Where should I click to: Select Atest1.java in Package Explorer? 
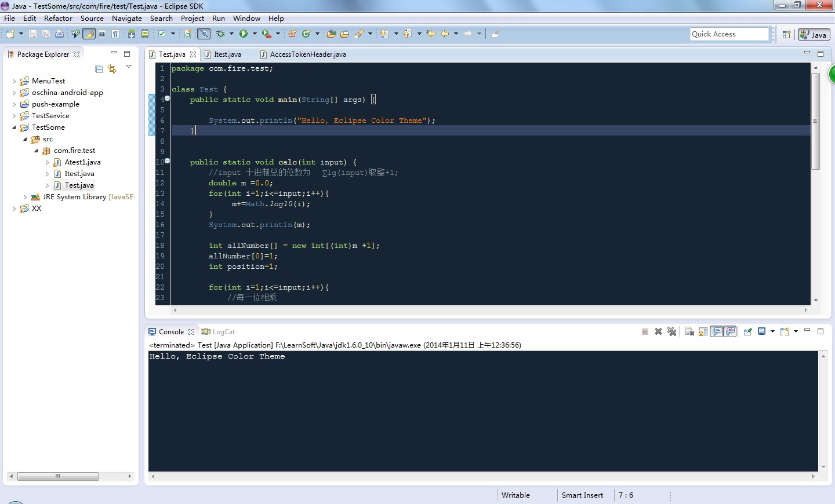tap(82, 162)
